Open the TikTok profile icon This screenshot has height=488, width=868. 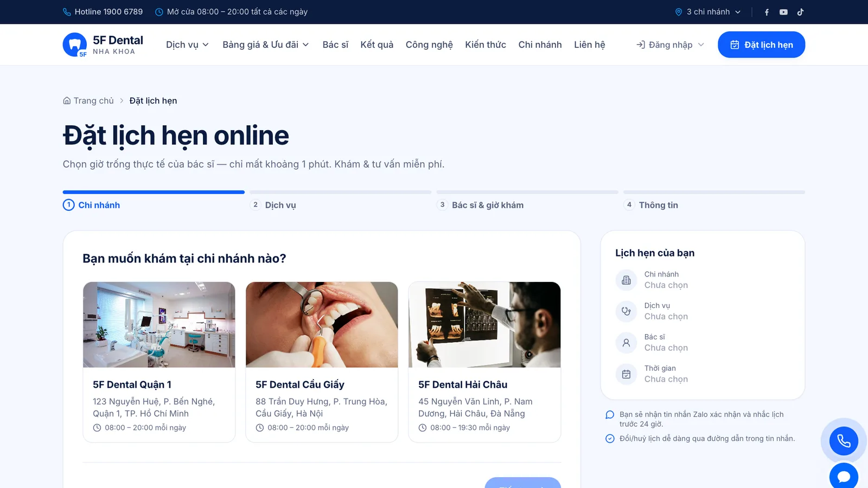tap(800, 12)
